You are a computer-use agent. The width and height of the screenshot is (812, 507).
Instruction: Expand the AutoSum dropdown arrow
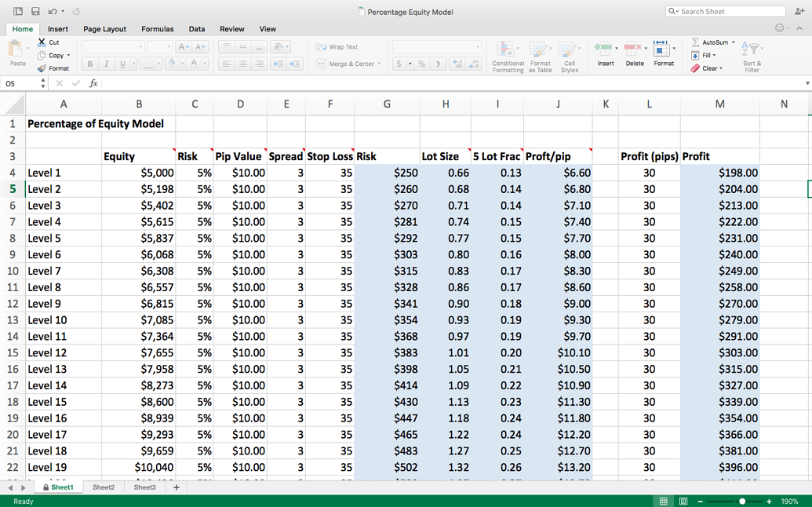(734, 42)
